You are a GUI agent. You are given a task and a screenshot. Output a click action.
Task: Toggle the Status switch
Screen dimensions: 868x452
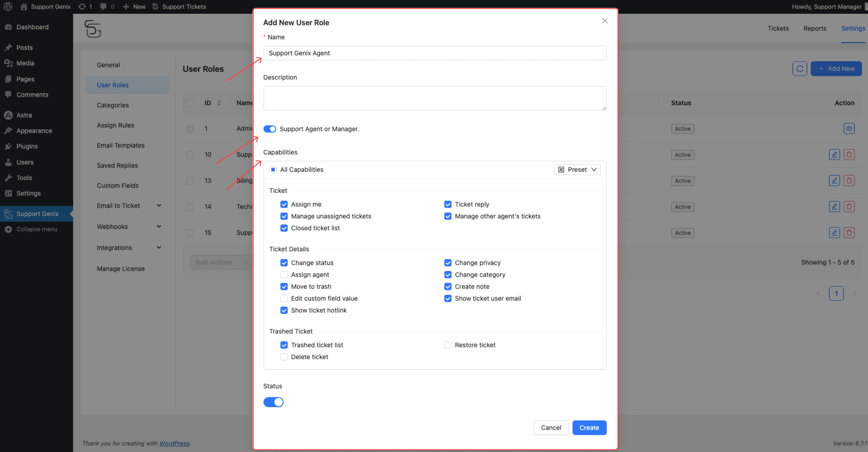(274, 402)
